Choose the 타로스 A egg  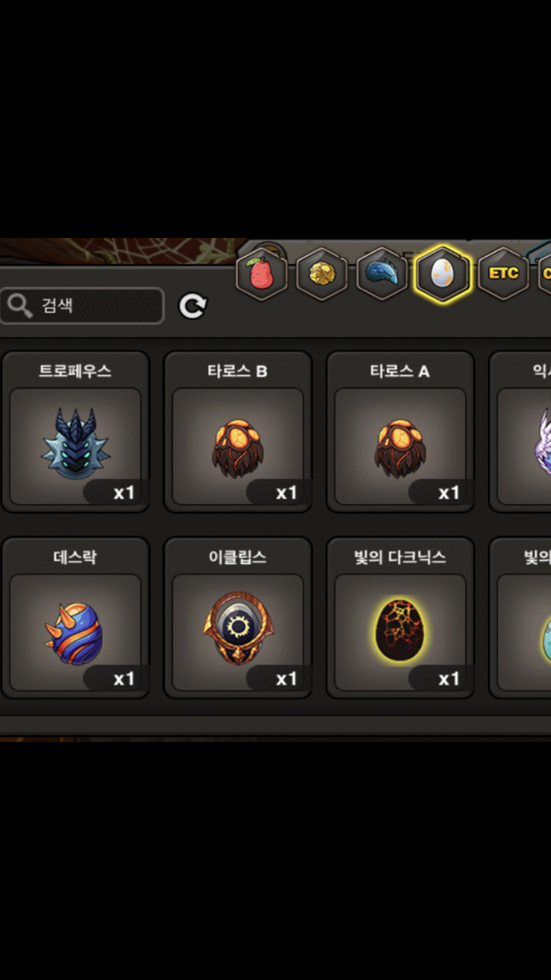400,432
